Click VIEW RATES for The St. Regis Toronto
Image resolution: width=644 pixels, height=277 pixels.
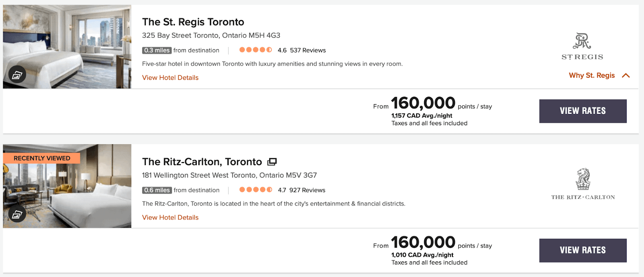pos(582,111)
